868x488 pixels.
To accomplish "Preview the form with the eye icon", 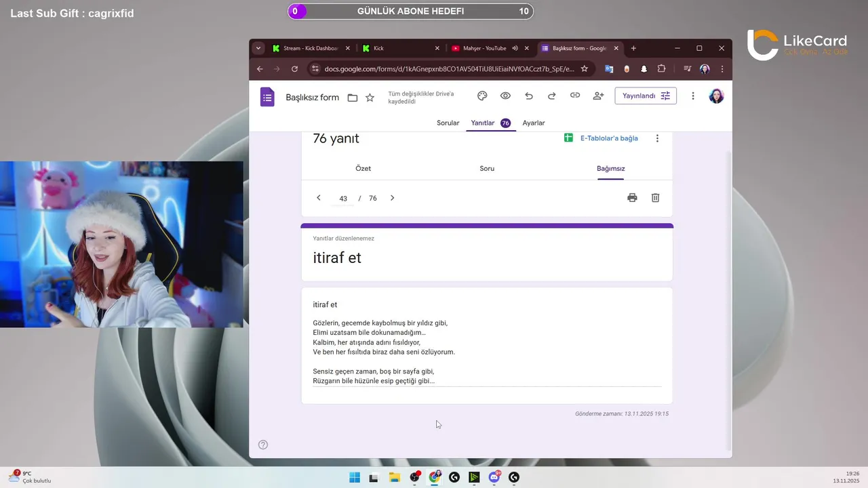I will tap(505, 96).
